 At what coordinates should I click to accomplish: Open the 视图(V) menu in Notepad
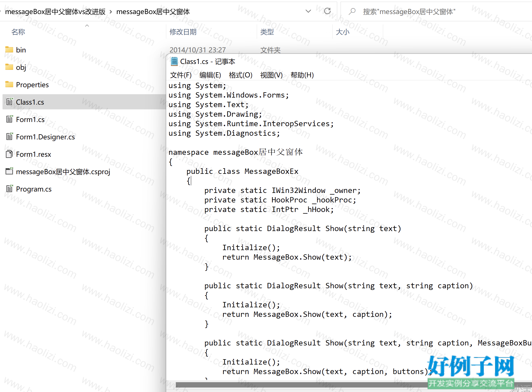tap(271, 75)
